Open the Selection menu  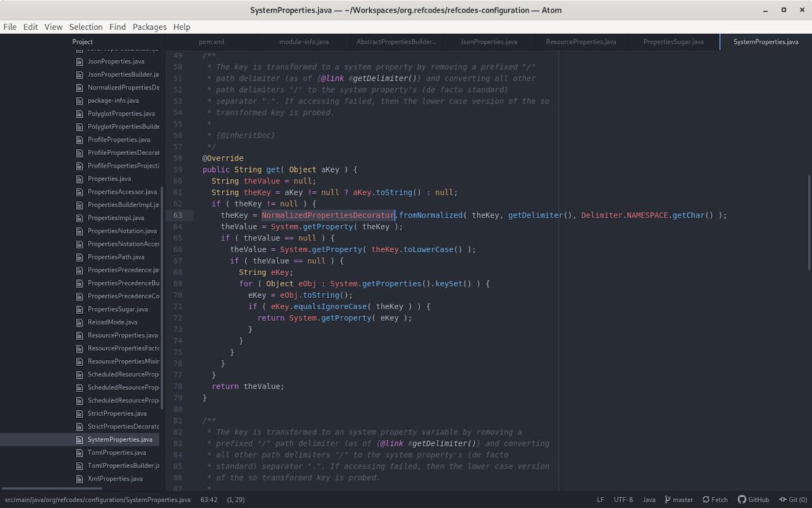tap(86, 27)
